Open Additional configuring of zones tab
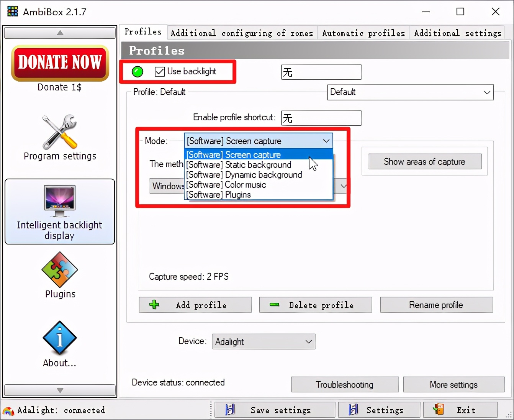Image resolution: width=514 pixels, height=420 pixels. tap(242, 33)
